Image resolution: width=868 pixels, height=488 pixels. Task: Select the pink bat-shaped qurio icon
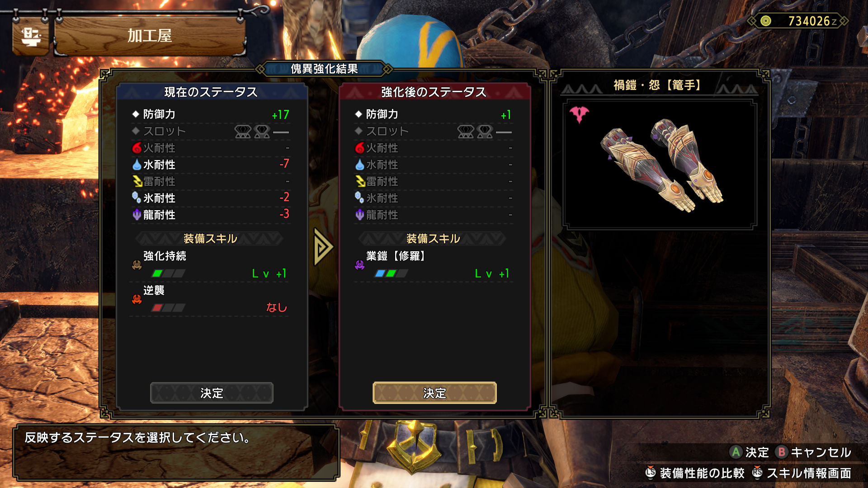[579, 114]
